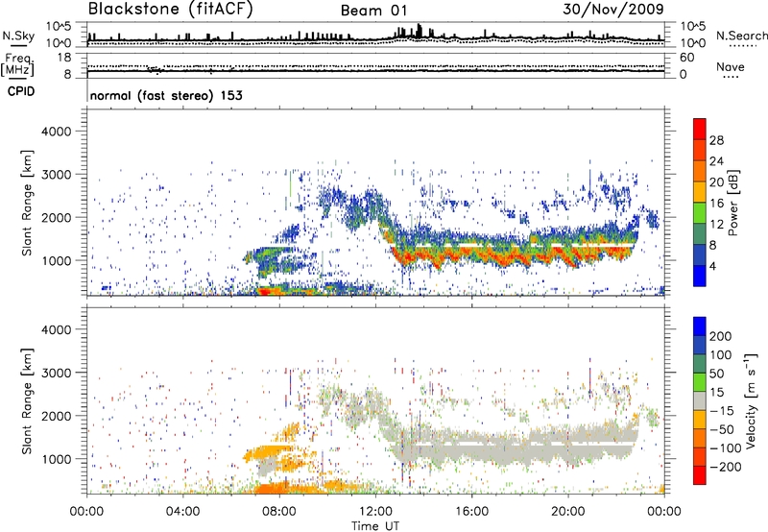Click the 'Beam 01' label
Viewport: 768px width, 532px height.
coord(373,11)
